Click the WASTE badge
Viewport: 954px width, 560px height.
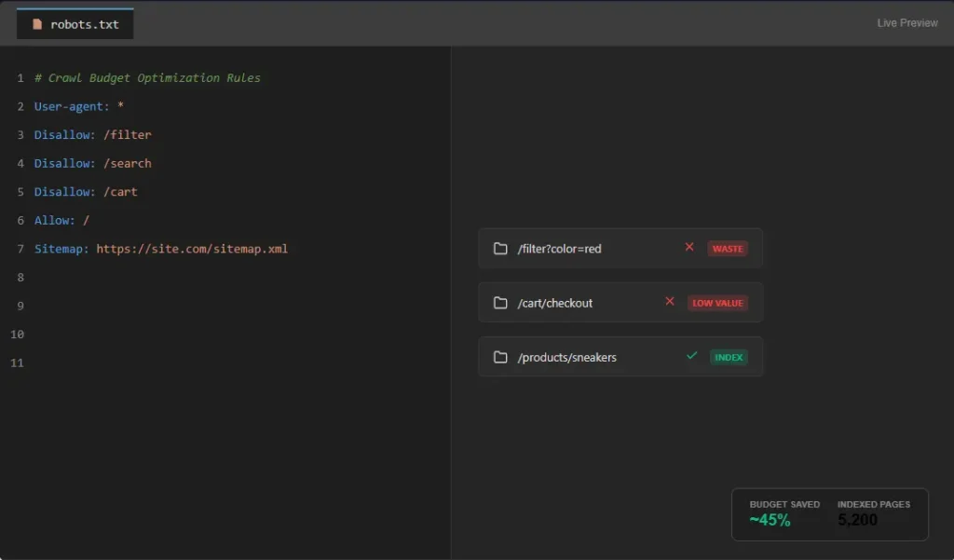point(728,249)
